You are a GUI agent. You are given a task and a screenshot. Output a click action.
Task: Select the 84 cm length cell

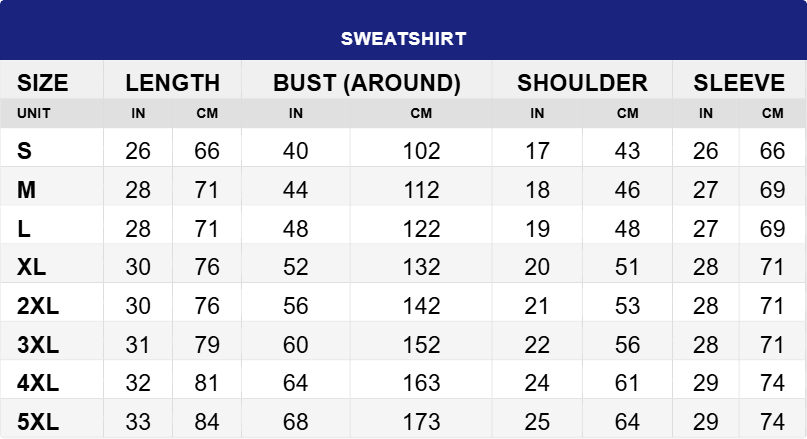tap(207, 421)
